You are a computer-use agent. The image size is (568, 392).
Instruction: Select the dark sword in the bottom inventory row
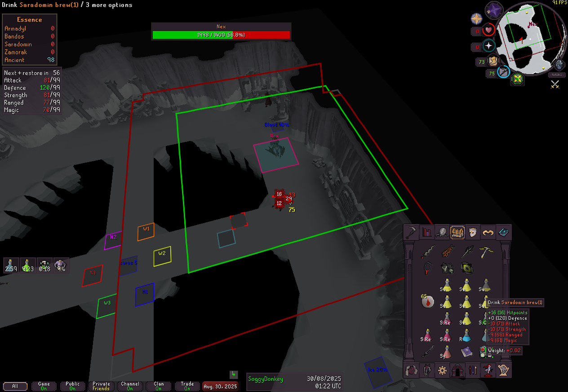pyautogui.click(x=428, y=351)
